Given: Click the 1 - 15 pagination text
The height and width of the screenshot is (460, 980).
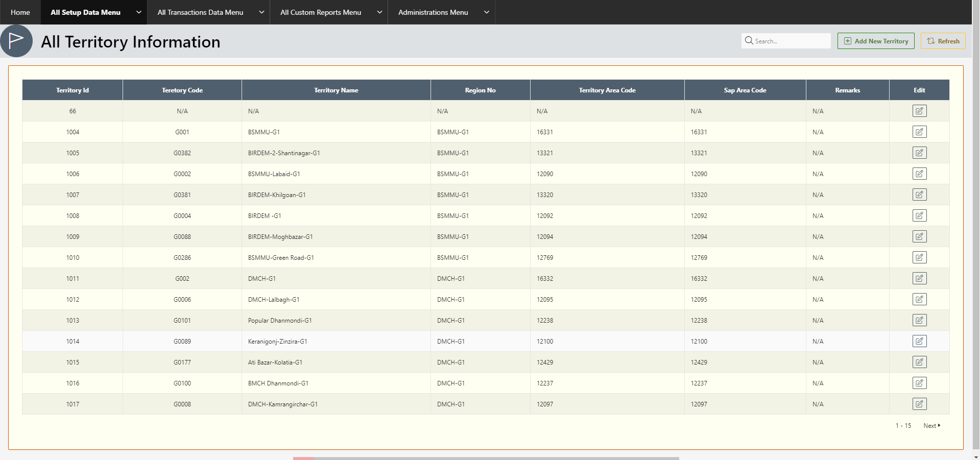Looking at the screenshot, I should (x=903, y=426).
